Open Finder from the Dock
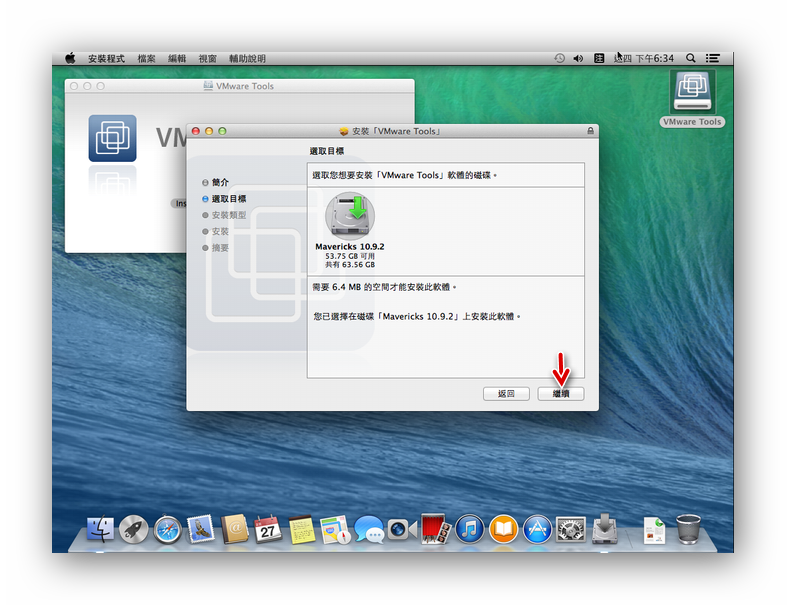This screenshot has height=605, width=800. [x=101, y=528]
